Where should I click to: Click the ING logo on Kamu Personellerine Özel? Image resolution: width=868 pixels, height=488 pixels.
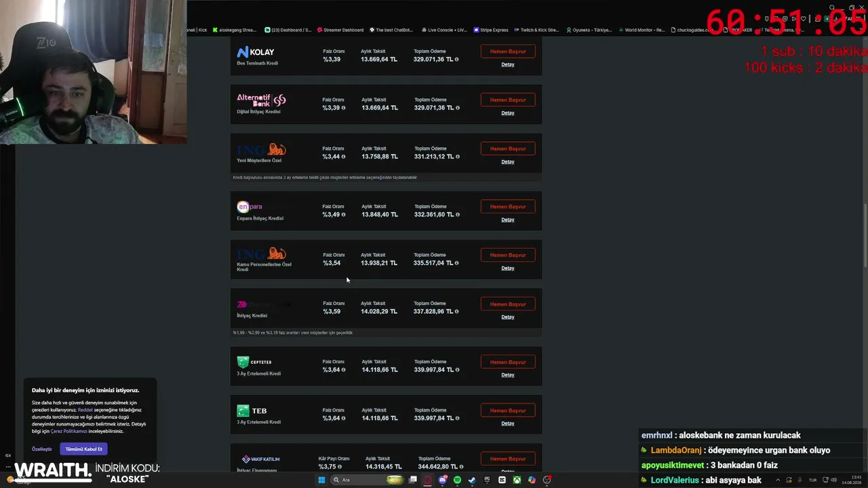(x=261, y=253)
